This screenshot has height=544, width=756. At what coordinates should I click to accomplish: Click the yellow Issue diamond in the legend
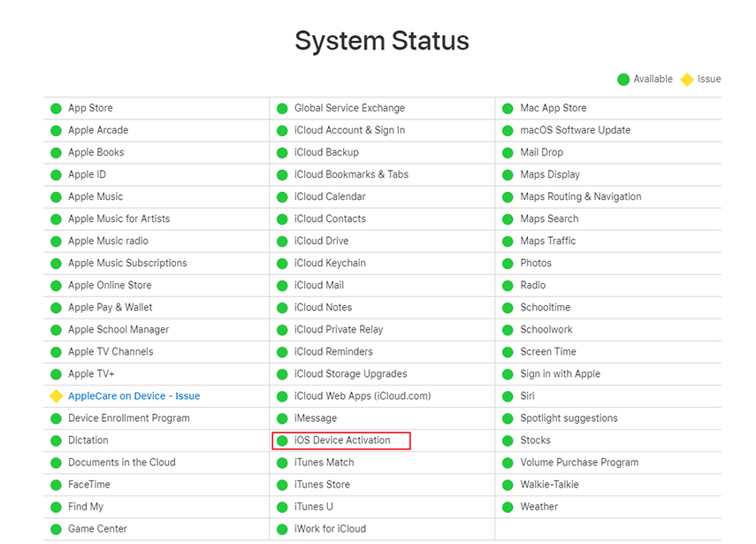coord(687,80)
